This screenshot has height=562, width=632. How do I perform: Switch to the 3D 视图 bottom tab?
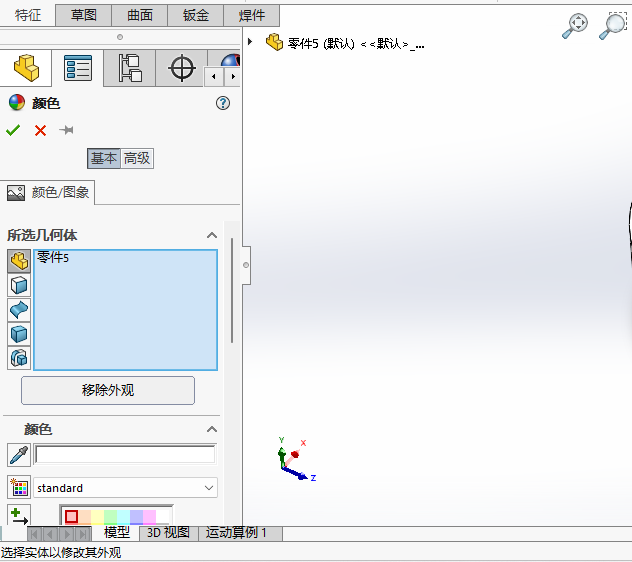[x=168, y=533]
